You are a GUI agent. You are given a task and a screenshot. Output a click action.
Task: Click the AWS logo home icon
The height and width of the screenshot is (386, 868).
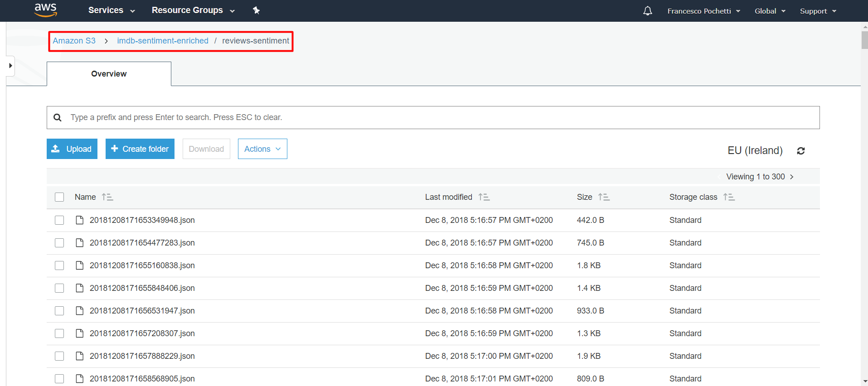pyautogui.click(x=45, y=10)
